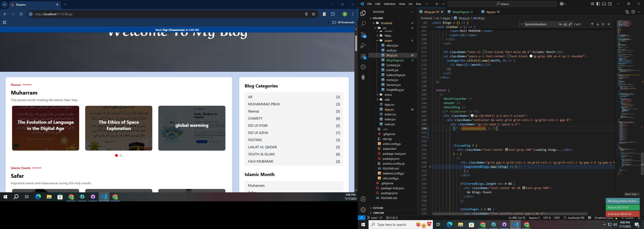Open the Chrome three-dot menu
The height and width of the screenshot is (229, 644).
[x=353, y=14]
